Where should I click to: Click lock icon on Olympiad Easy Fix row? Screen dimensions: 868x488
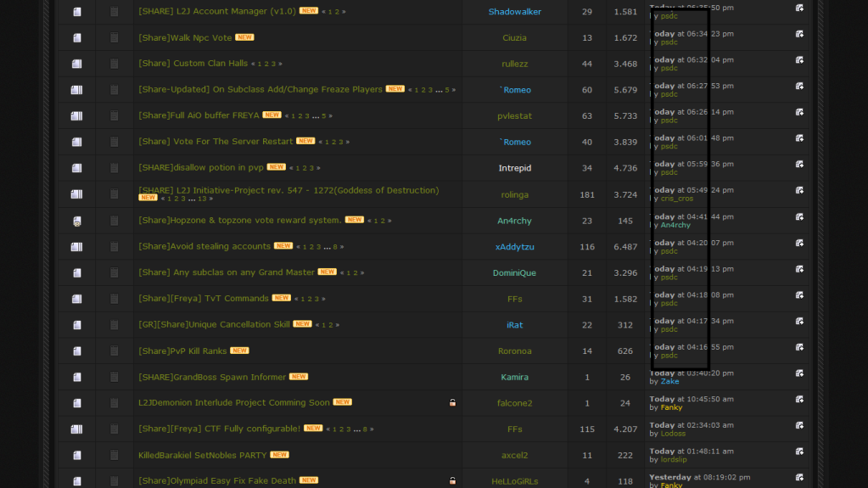[452, 480]
